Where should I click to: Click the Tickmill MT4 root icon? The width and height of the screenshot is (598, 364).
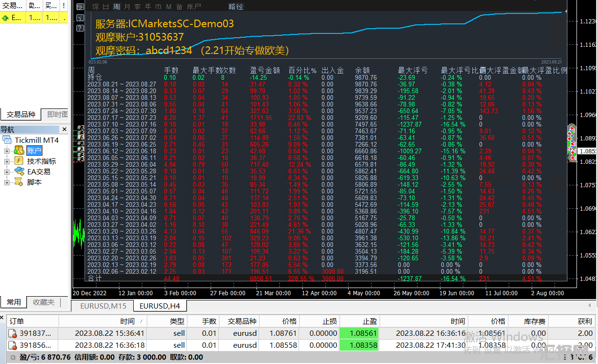[7, 140]
